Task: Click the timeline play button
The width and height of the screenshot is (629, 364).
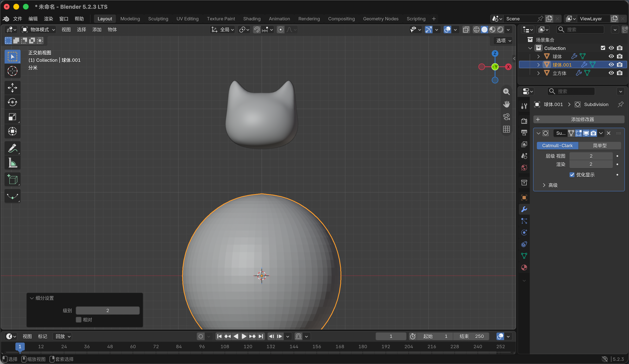Action: [244, 336]
